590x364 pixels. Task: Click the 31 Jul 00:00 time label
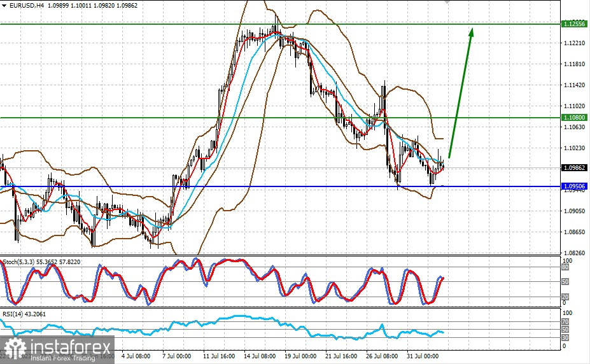423,356
